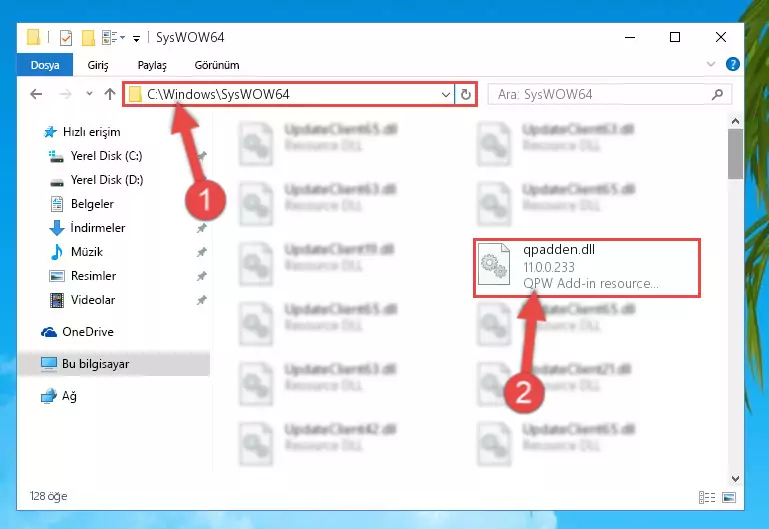
Task: Open Resimler folder in sidebar
Action: tap(82, 276)
